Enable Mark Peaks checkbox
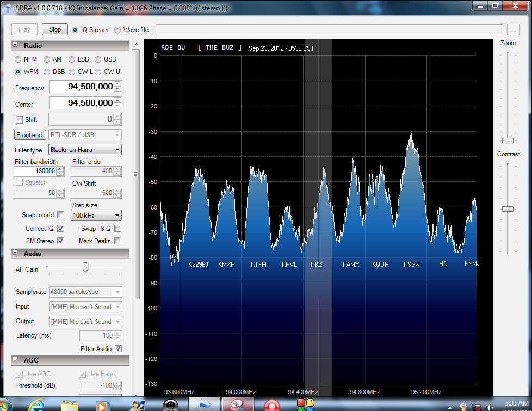The image size is (532, 411). 117,241
